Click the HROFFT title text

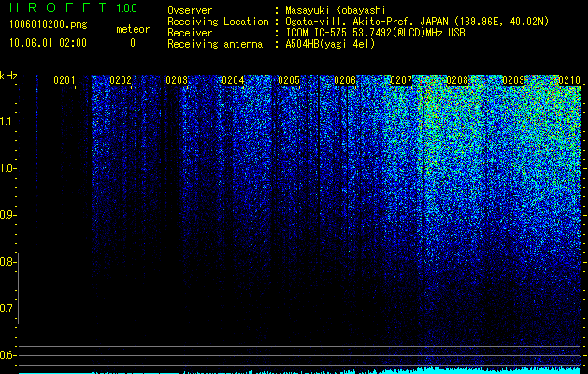58,7
